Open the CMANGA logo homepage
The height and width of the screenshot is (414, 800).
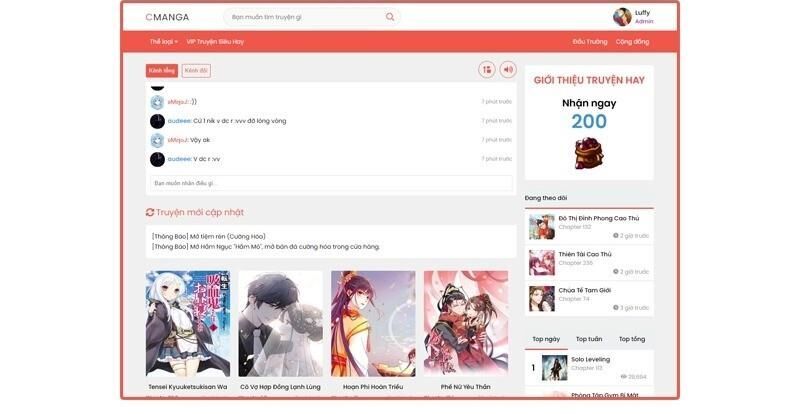point(167,17)
